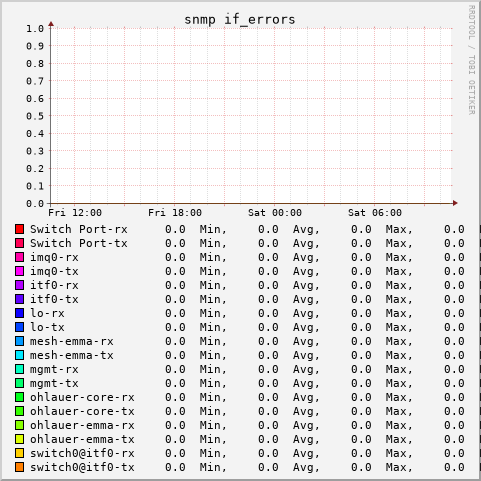Click the magenta imq0-tx legend swatch
This screenshot has height=481, width=481.
click(x=20, y=271)
